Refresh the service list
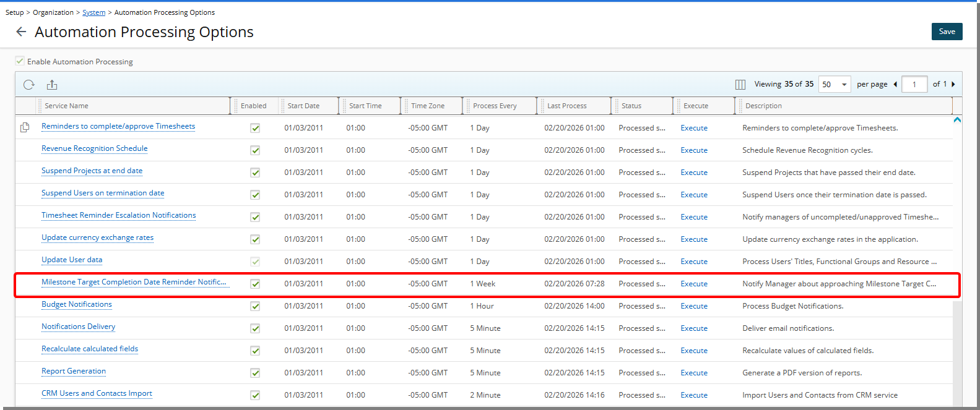 tap(29, 85)
